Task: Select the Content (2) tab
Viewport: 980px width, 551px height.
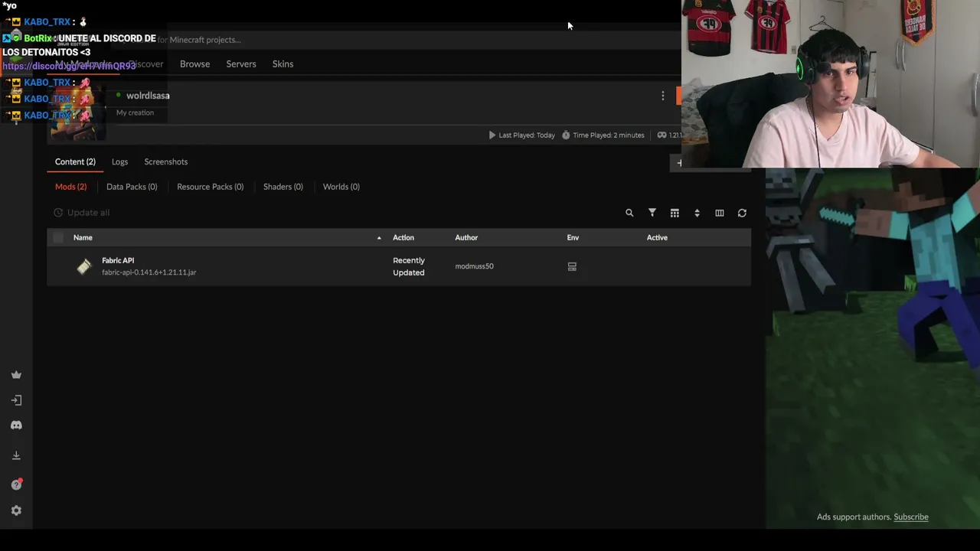Action: (75, 162)
